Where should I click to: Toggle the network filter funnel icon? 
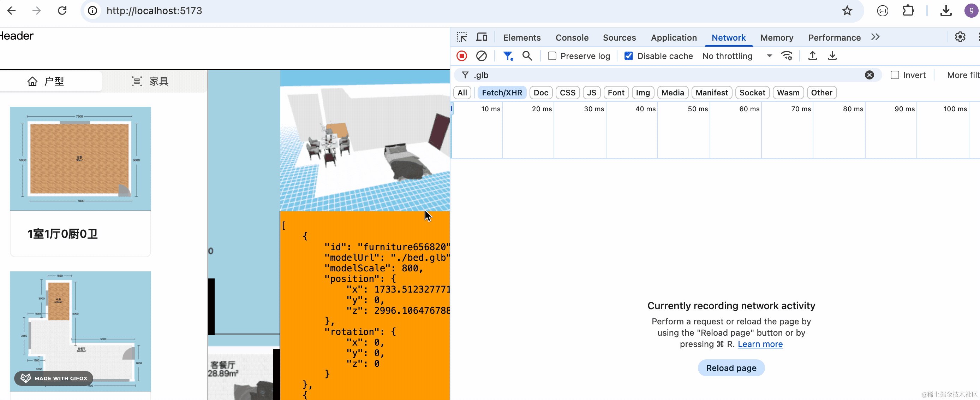(x=508, y=56)
